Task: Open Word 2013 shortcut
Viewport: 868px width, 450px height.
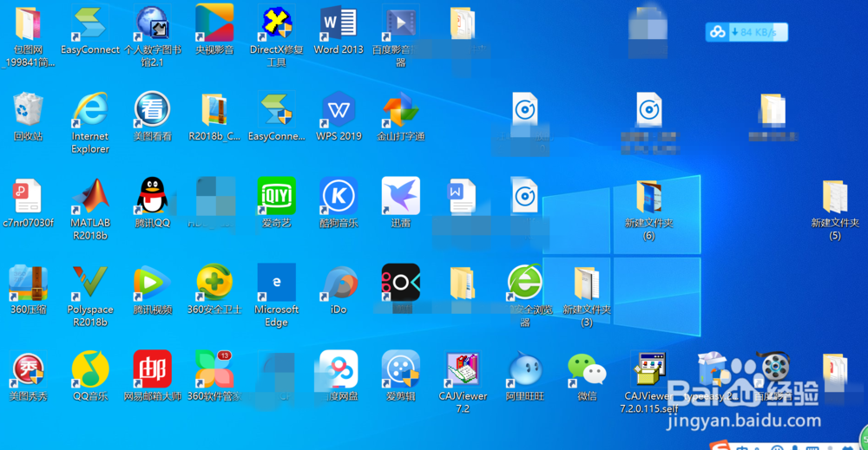Action: point(339,23)
